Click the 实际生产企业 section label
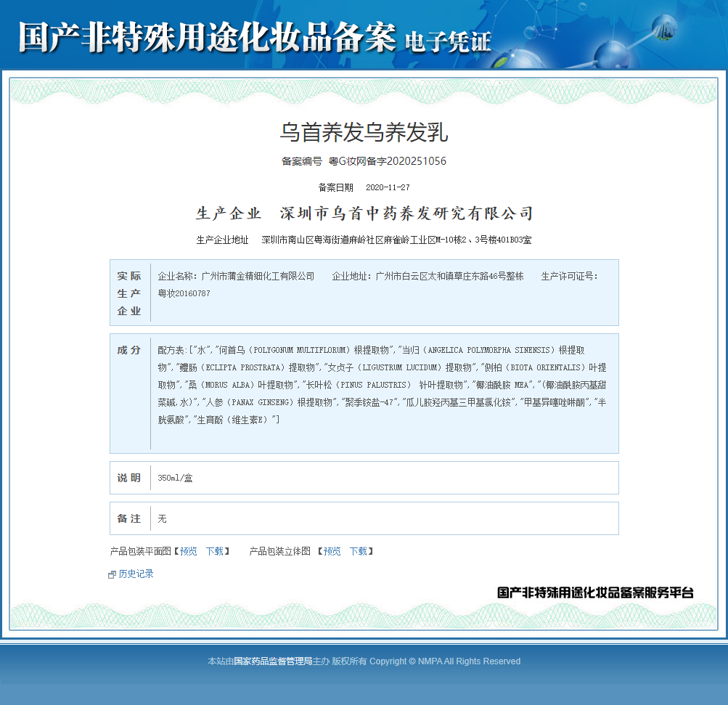Screen dimensions: 728x705 (x=128, y=293)
